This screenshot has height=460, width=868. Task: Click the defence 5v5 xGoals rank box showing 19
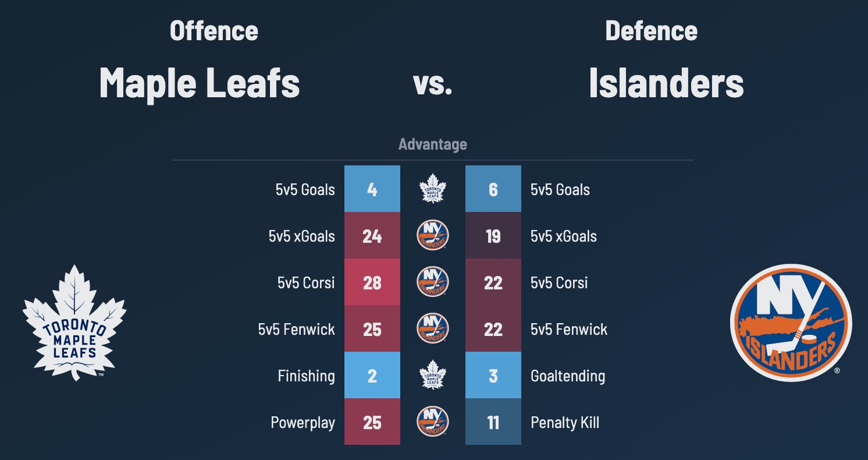point(493,236)
